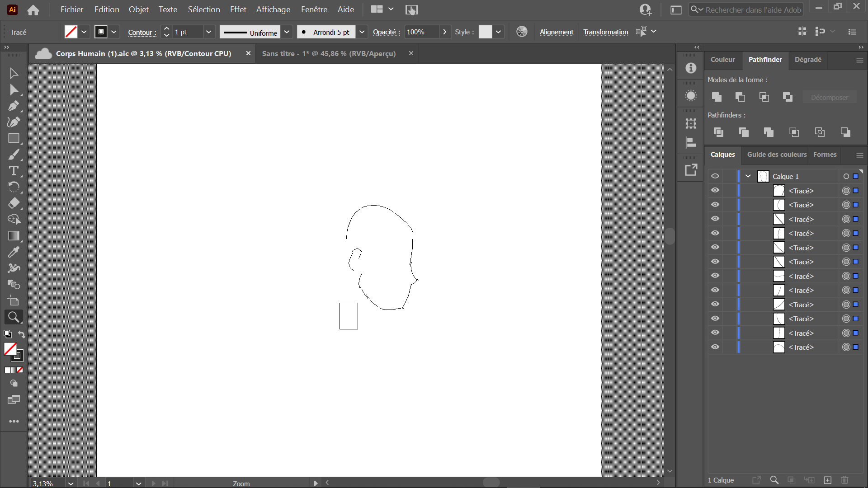Click the Décomposer button

point(830,97)
